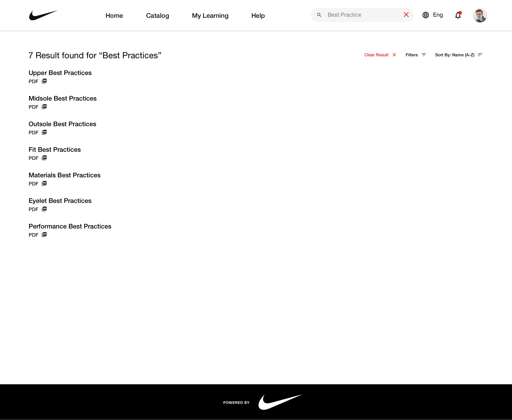Open Midsole Best Practices result
This screenshot has width=512, height=420.
pos(62,98)
